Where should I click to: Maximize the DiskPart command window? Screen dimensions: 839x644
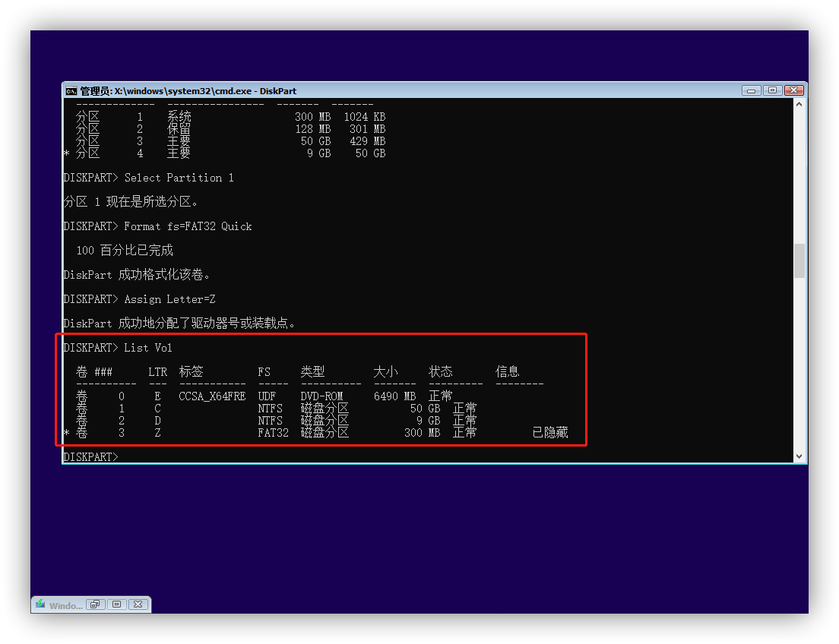(773, 90)
